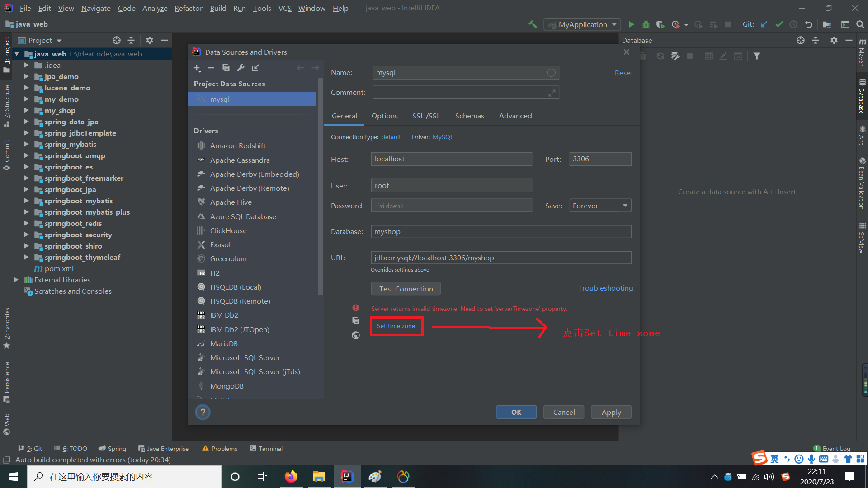Click the Add data source icon
This screenshot has width=868, height=488.
click(x=198, y=67)
